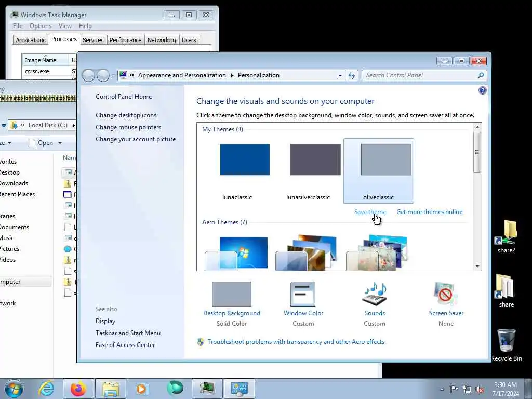Select the oliveclassic theme
The image size is (532, 399).
click(379, 171)
